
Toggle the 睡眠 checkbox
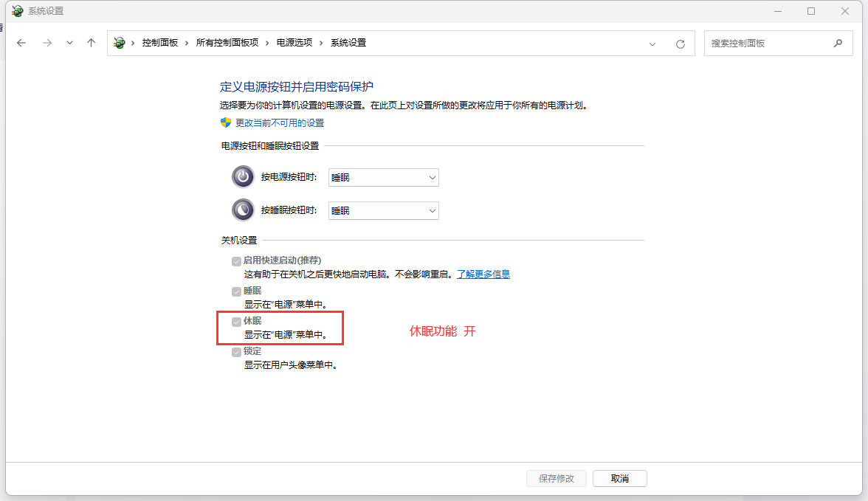coord(236,291)
